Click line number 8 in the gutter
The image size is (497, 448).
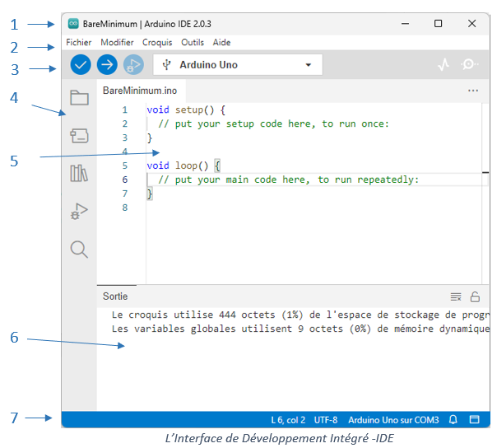(125, 208)
